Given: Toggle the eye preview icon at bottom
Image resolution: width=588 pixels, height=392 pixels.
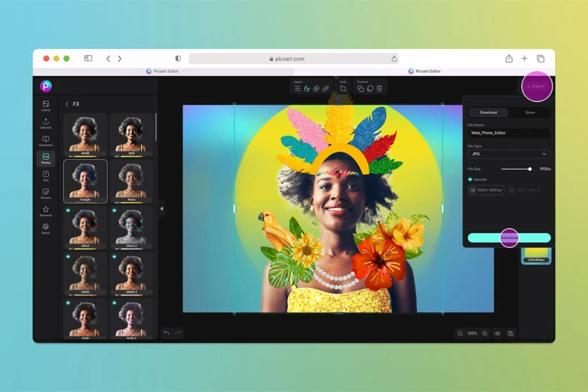Looking at the screenshot, I should point(498,333).
